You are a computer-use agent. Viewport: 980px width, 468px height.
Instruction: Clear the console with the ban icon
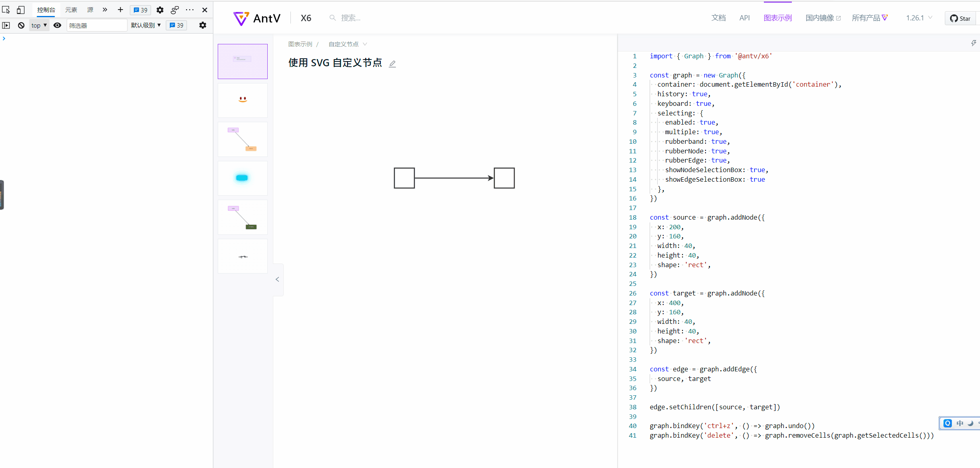20,25
